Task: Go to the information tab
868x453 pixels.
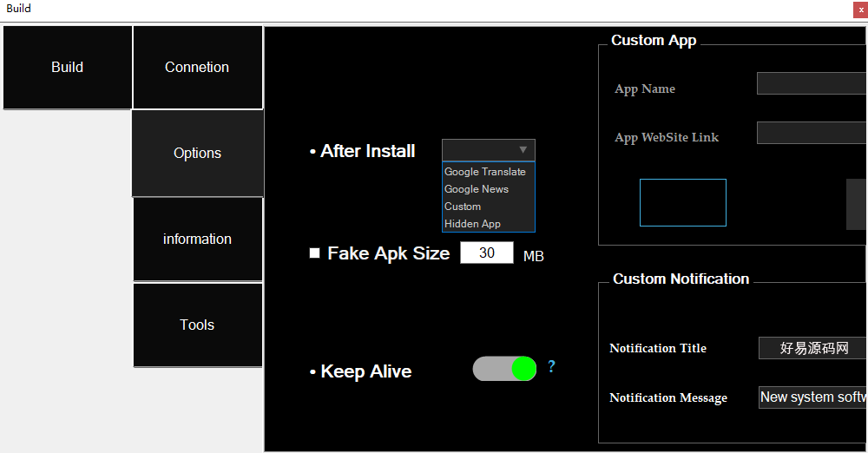Action: coord(197,240)
